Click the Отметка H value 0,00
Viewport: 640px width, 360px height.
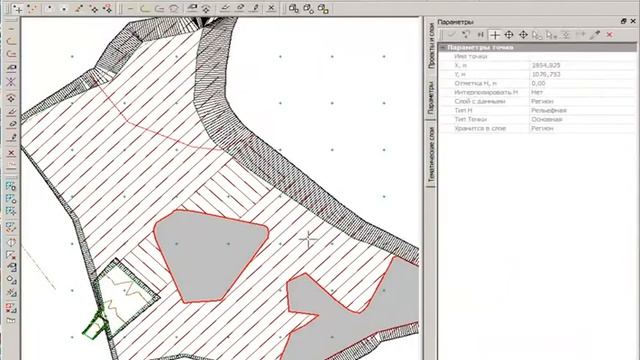point(583,83)
